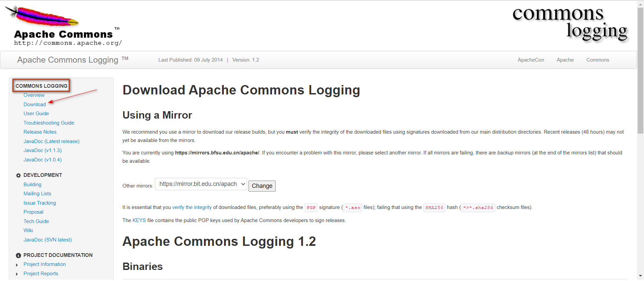This screenshot has width=644, height=281.
Task: Click the Development gear icon
Action: pos(18,175)
